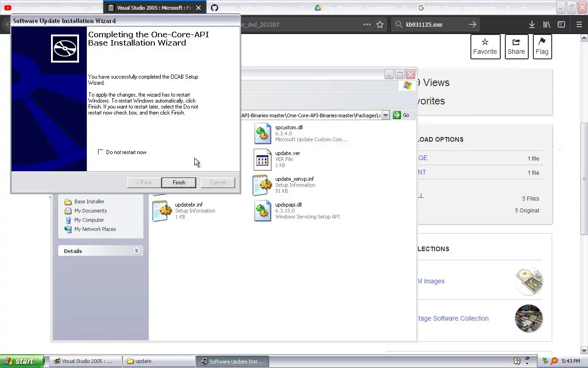Open the 'M Images' collection link
588x368 pixels.
pyautogui.click(x=431, y=281)
